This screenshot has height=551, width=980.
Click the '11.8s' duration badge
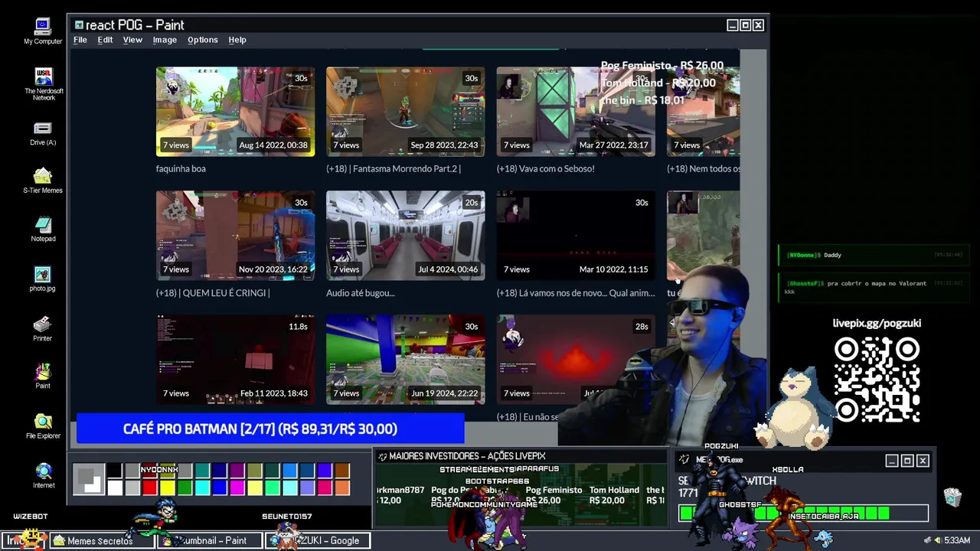pyautogui.click(x=298, y=327)
